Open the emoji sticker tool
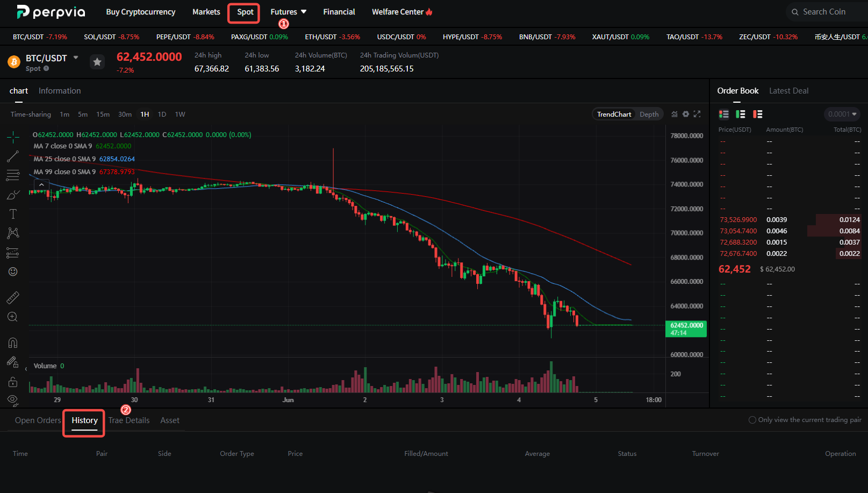 coord(13,271)
